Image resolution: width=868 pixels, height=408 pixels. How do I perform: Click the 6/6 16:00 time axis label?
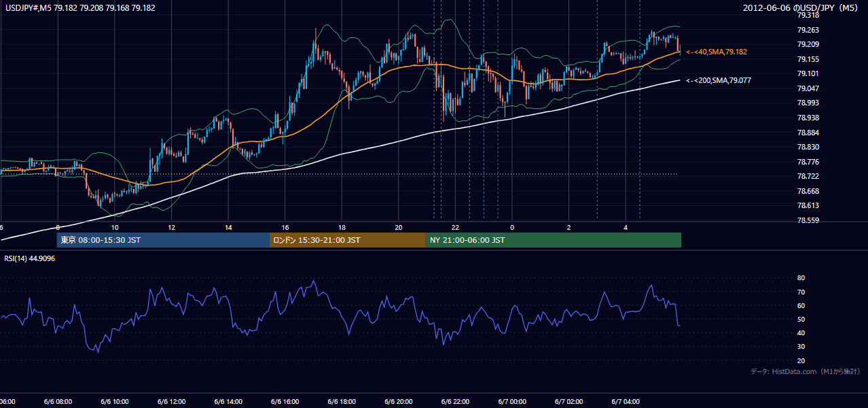285,402
